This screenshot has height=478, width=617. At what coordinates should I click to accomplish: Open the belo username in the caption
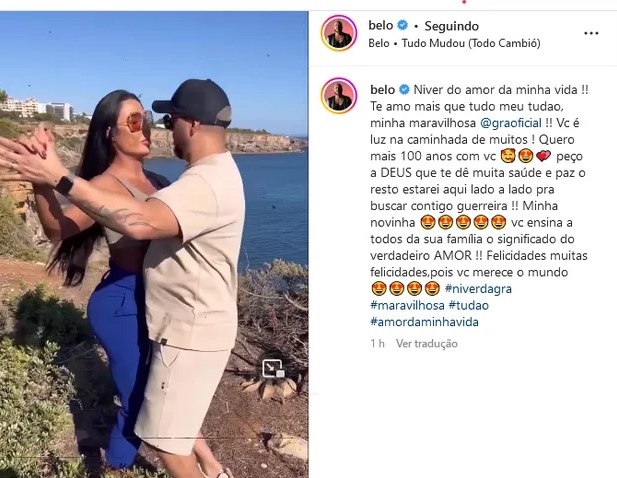382,90
